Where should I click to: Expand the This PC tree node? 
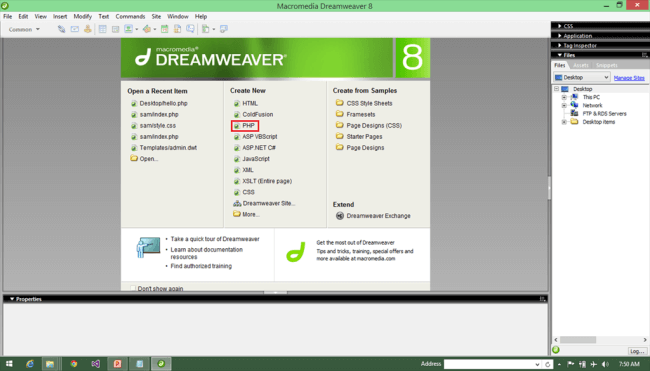564,97
